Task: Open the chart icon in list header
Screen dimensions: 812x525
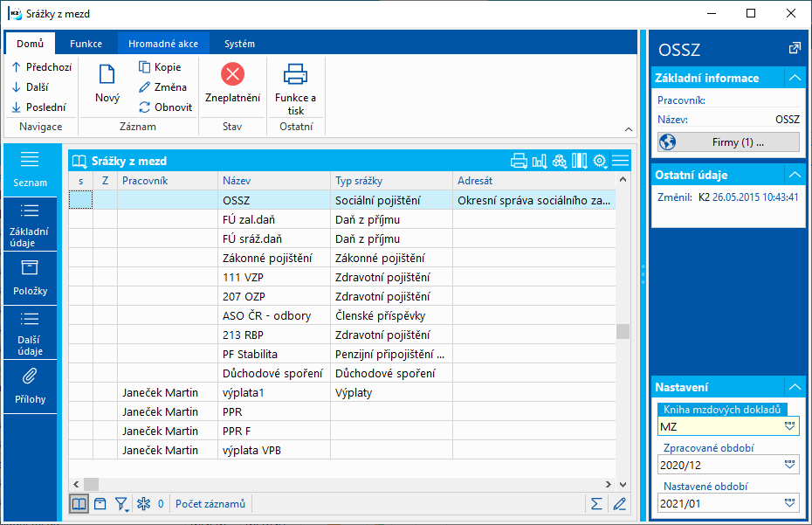Action: 539,162
